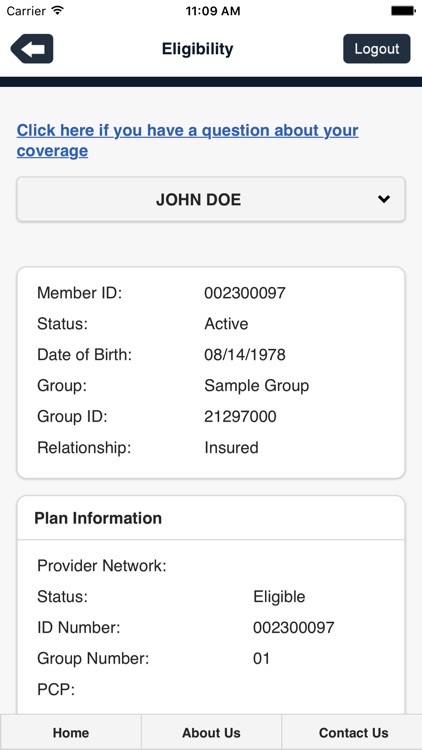Select the Group ID number 21297000

coord(240,417)
